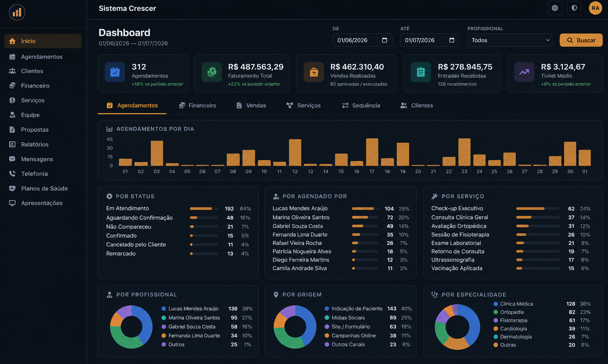Click the DE date field 01/06/2026
Screen dimensions: 608x364
(x=362, y=40)
